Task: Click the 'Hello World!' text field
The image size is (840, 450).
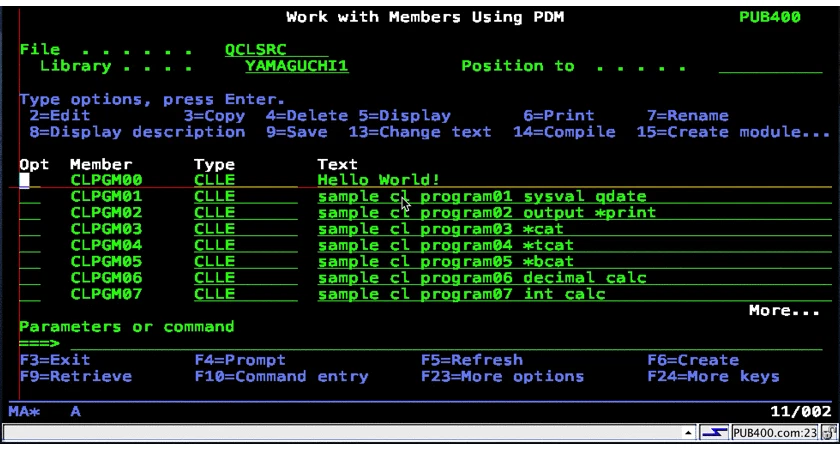Action: (x=574, y=181)
